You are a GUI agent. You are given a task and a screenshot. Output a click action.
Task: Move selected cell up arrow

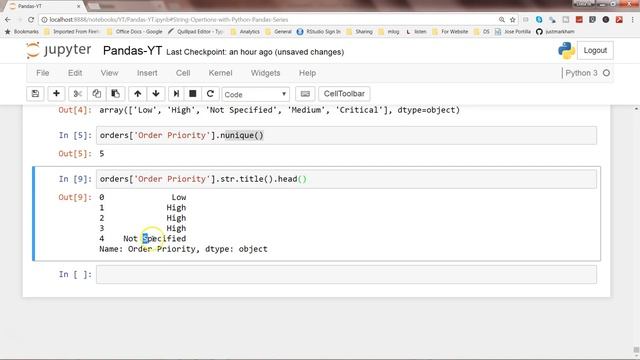138,94
